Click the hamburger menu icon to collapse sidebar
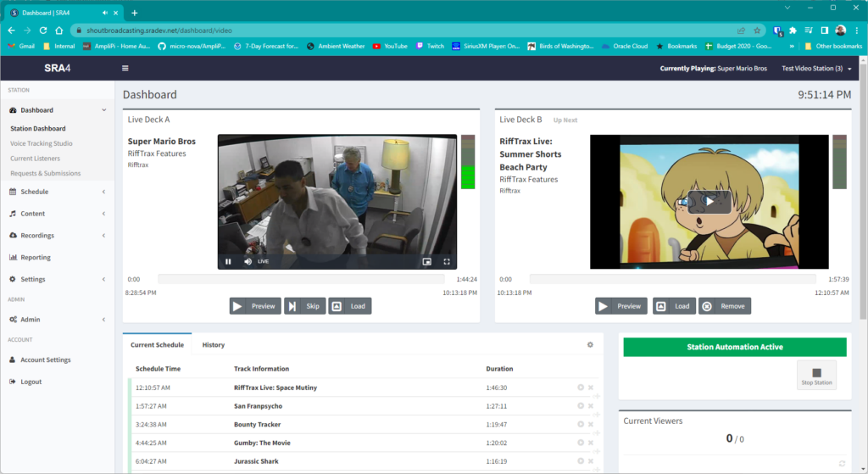 click(x=125, y=68)
